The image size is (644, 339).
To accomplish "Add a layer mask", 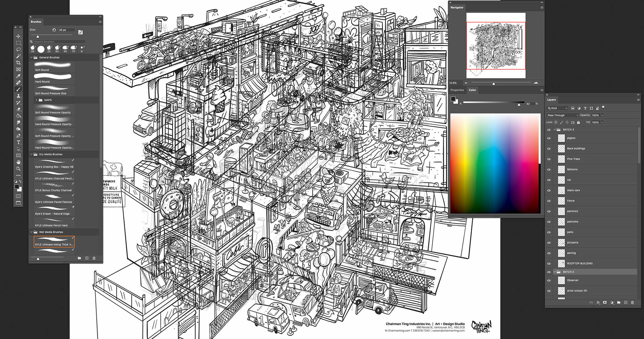I will (x=605, y=302).
